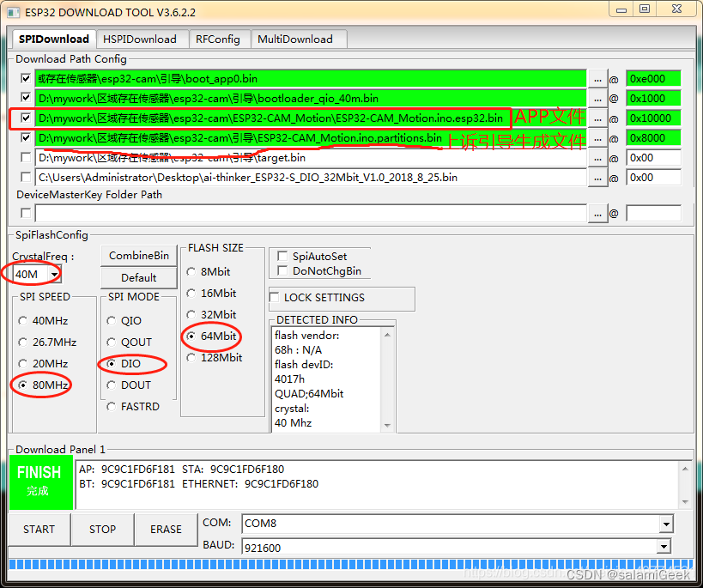Open the BAUD rate dropdown
This screenshot has width=703, height=588.
coord(664,546)
